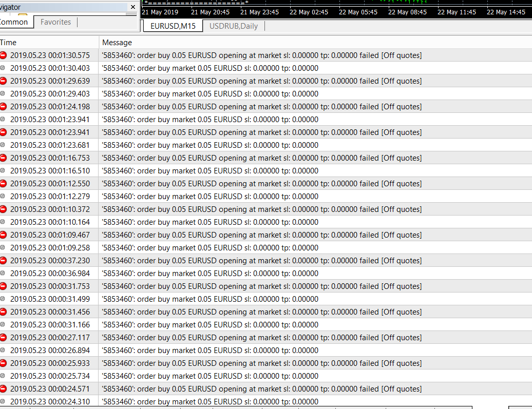Select the failed message logged at 00:01:30.575
The image size is (532, 409).
coord(262,55)
